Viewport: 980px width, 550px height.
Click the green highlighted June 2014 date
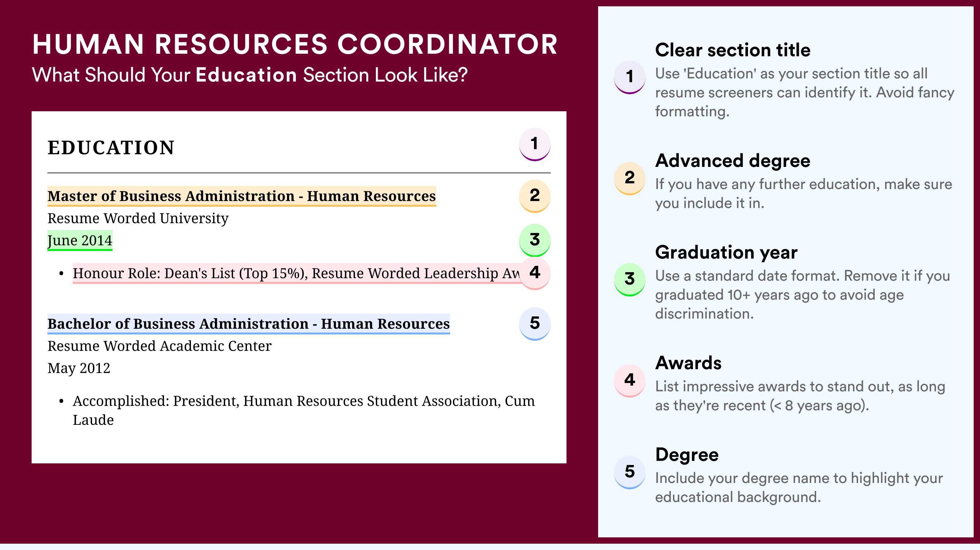point(80,240)
